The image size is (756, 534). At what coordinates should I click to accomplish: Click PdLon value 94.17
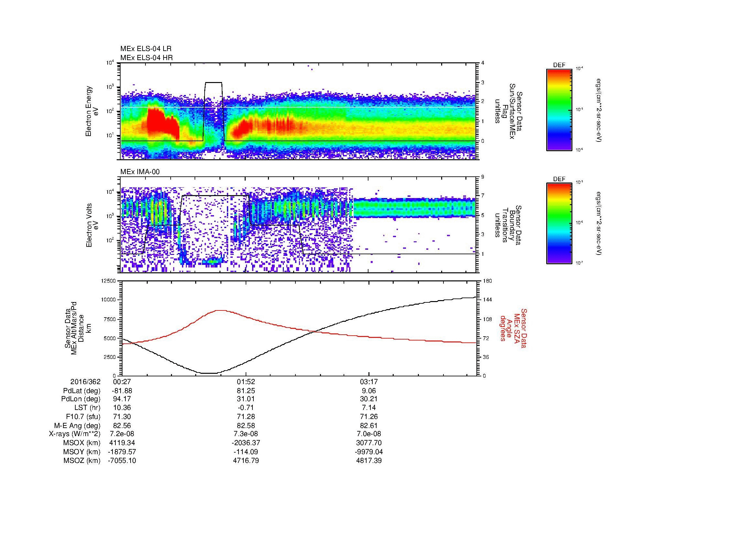[x=122, y=399]
